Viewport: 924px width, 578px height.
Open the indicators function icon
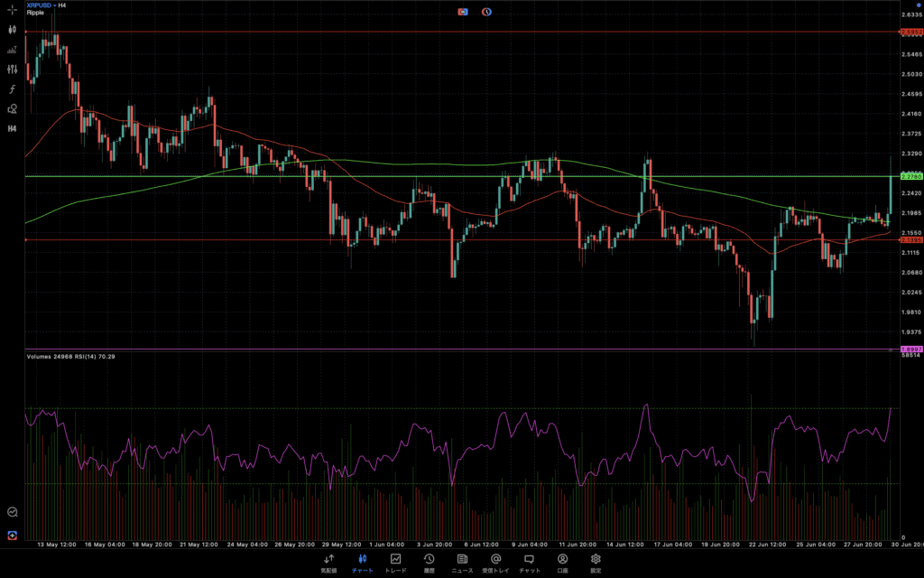click(x=12, y=89)
